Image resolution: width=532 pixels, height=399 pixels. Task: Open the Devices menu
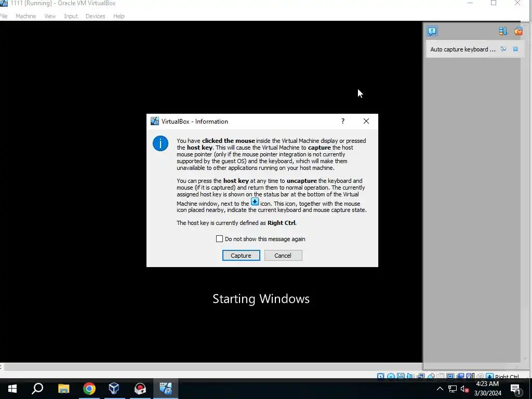click(96, 16)
